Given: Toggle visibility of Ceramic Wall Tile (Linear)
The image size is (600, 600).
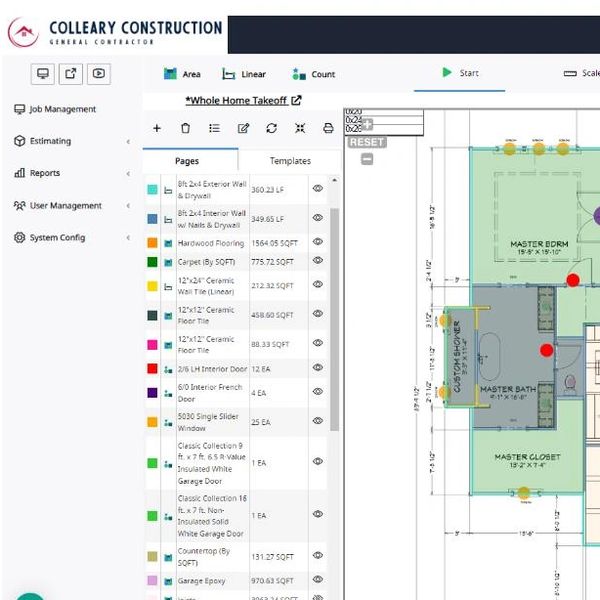Looking at the screenshot, I should pos(318,284).
